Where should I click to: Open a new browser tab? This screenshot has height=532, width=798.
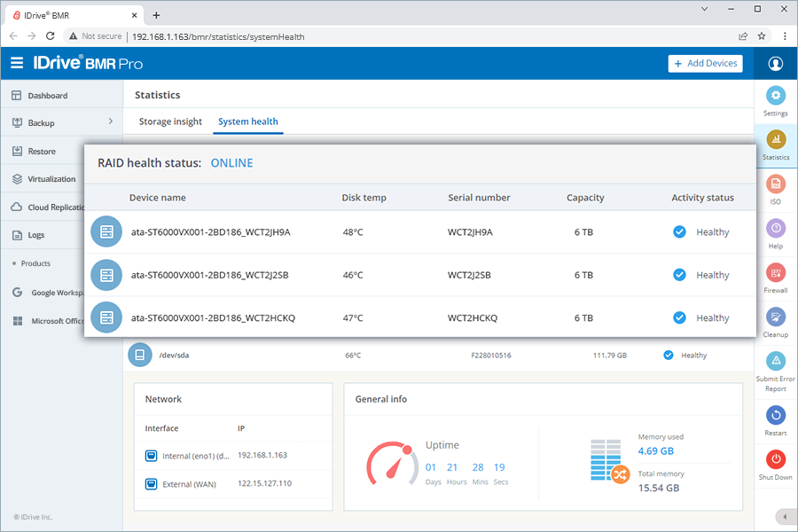click(x=156, y=15)
